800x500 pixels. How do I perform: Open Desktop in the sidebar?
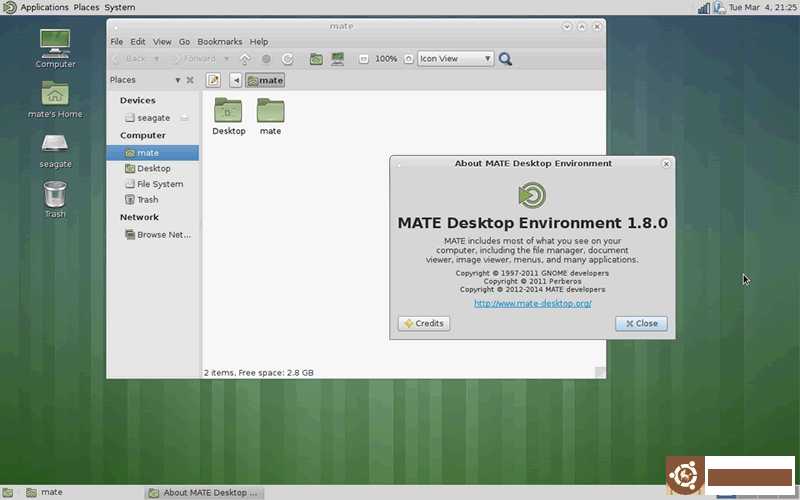click(153, 168)
